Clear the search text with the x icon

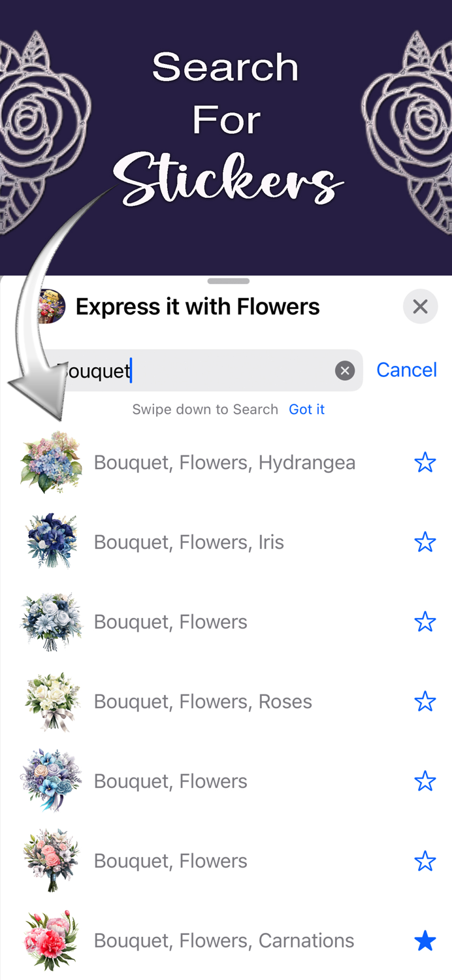345,370
